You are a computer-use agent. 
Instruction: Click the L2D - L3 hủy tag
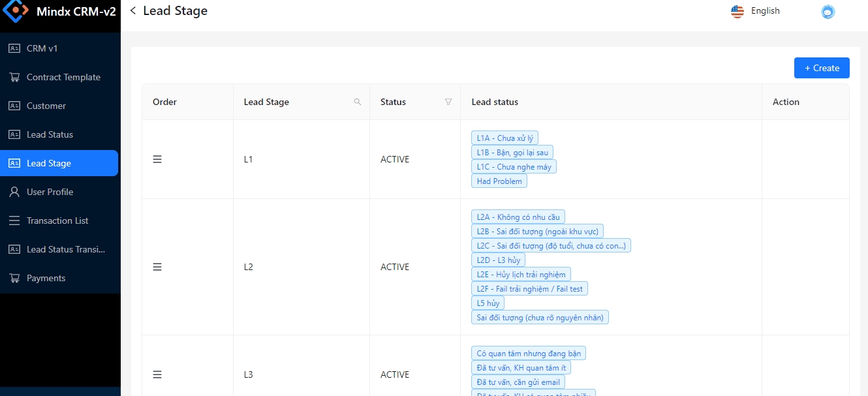point(498,260)
